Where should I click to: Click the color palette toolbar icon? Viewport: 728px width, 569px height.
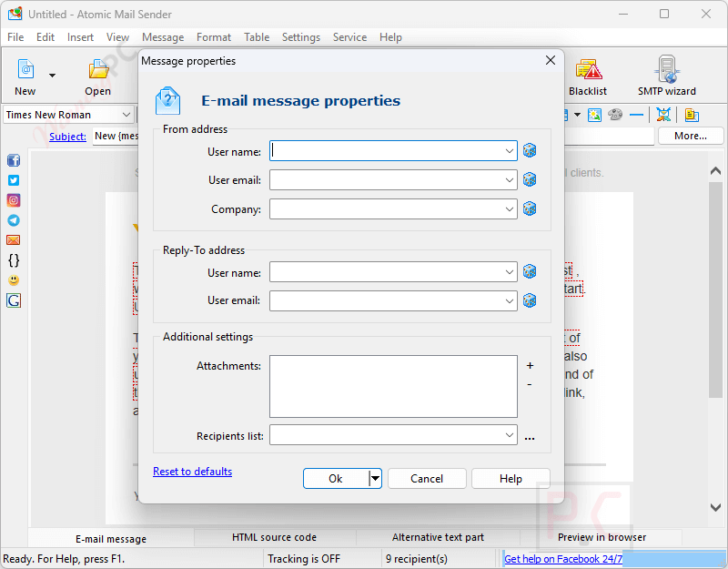pyautogui.click(x=615, y=115)
